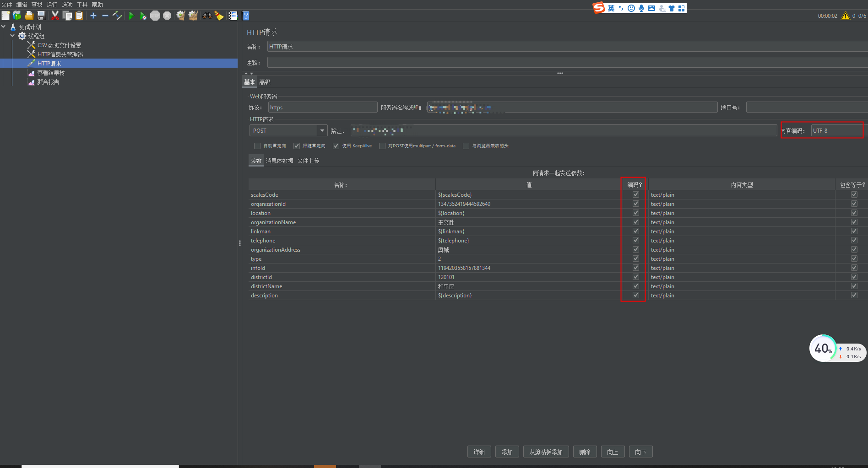Viewport: 868px width, 468px height.
Task: Select HTTP信息头管理器 in the tree
Action: coord(60,54)
